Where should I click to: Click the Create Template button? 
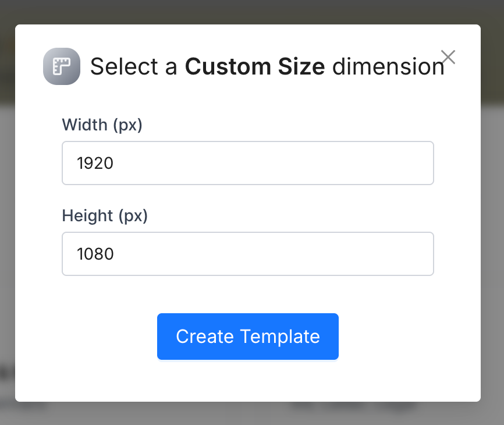pos(247,337)
